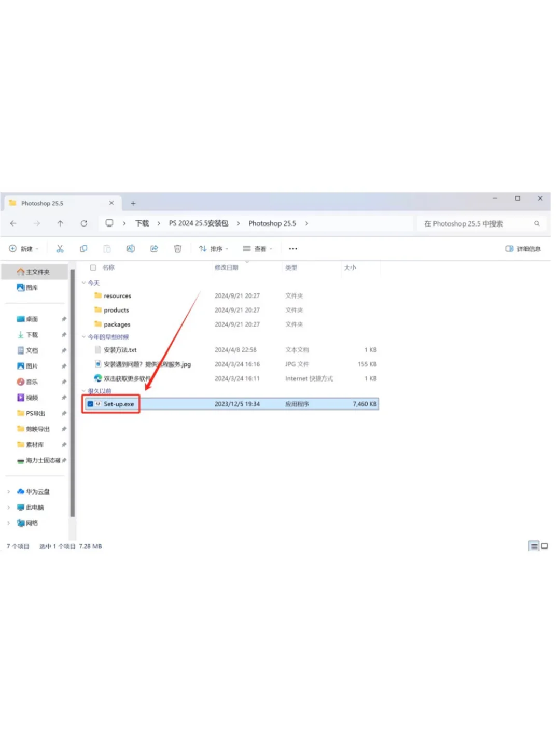
Task: Click the PC monitor icon in address bar
Action: click(x=109, y=223)
